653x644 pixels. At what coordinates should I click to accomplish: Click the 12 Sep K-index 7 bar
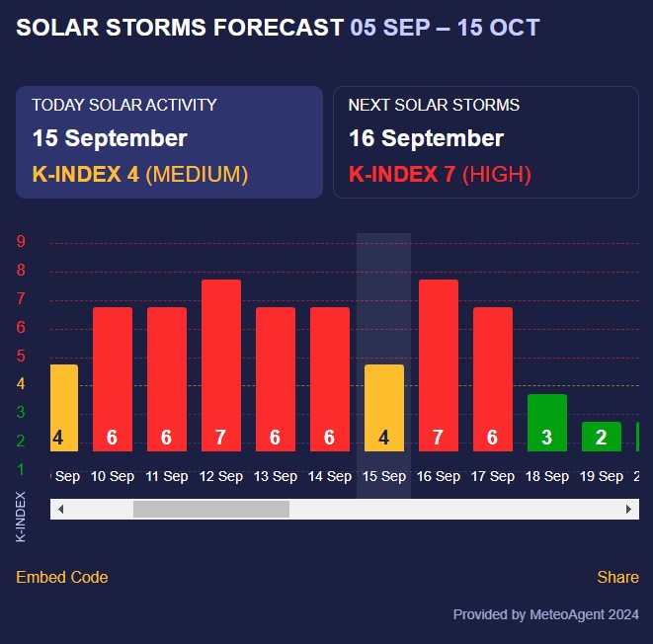click(x=221, y=365)
